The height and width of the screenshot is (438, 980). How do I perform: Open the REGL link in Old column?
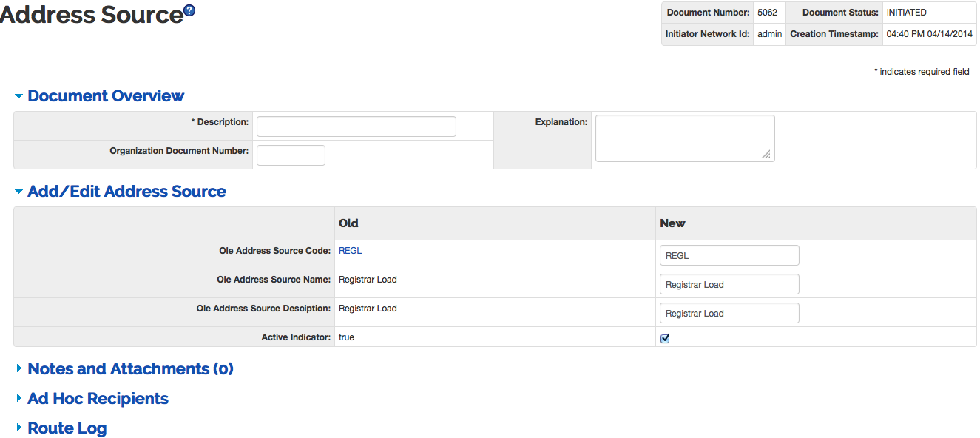[350, 251]
